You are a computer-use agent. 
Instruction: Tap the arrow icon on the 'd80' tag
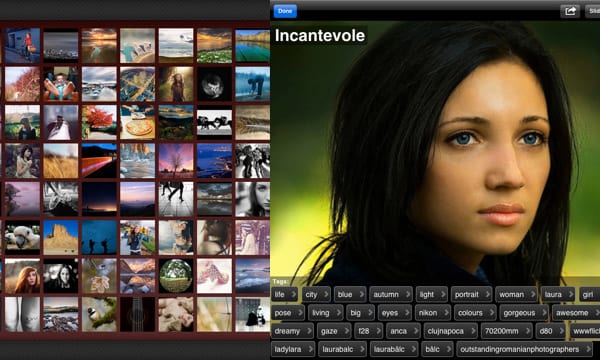561,331
